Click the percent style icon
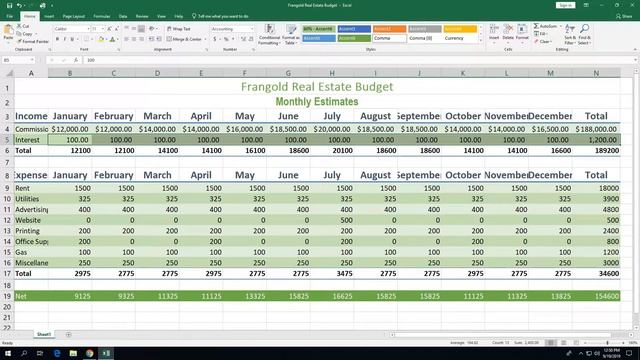The image size is (640, 360). coord(226,39)
